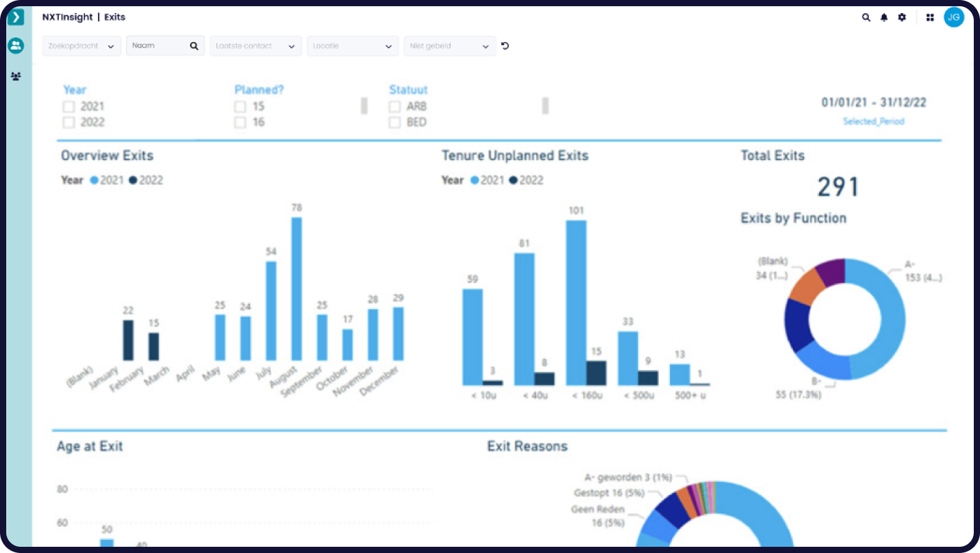Check the 2021 year checkbox

(x=68, y=107)
